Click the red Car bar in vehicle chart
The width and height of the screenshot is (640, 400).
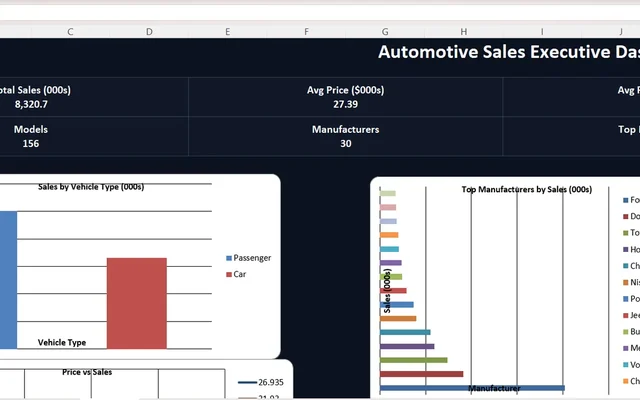pos(137,303)
